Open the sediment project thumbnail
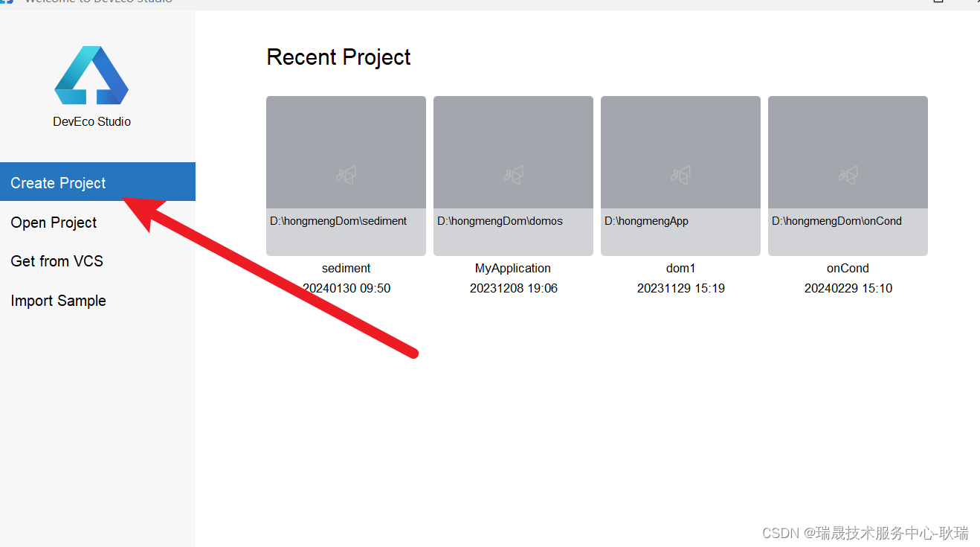Image resolution: width=980 pixels, height=547 pixels. [x=346, y=176]
